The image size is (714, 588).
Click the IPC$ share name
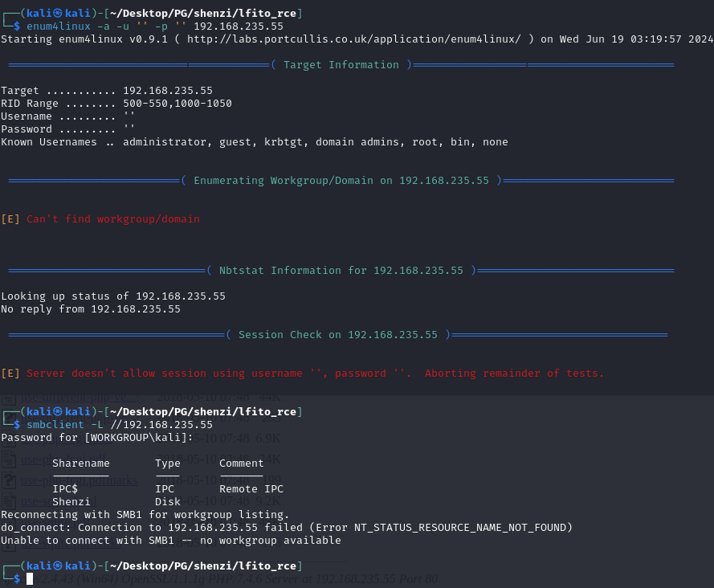coord(65,488)
